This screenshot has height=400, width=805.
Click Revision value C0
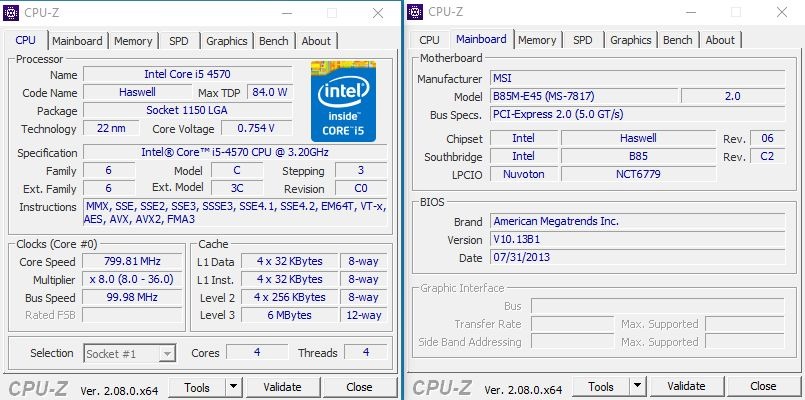pyautogui.click(x=361, y=188)
